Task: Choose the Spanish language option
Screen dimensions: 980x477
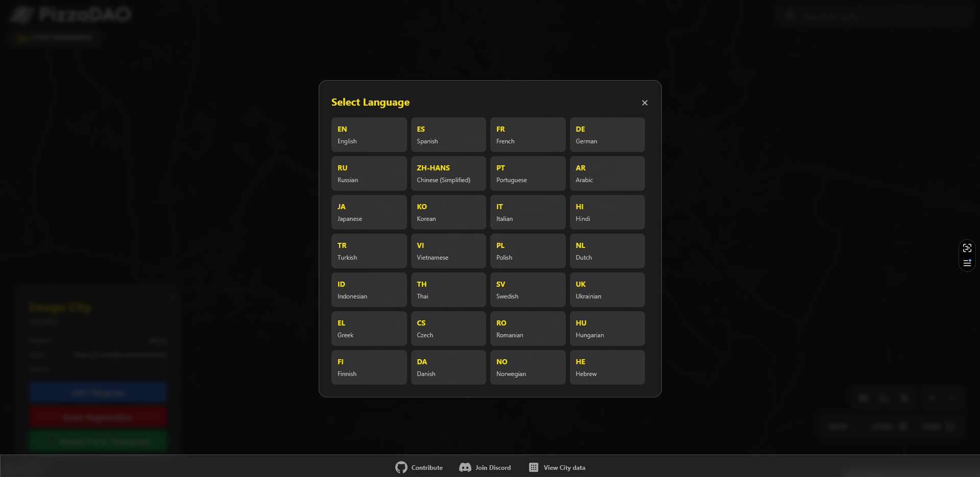Action: [x=448, y=135]
